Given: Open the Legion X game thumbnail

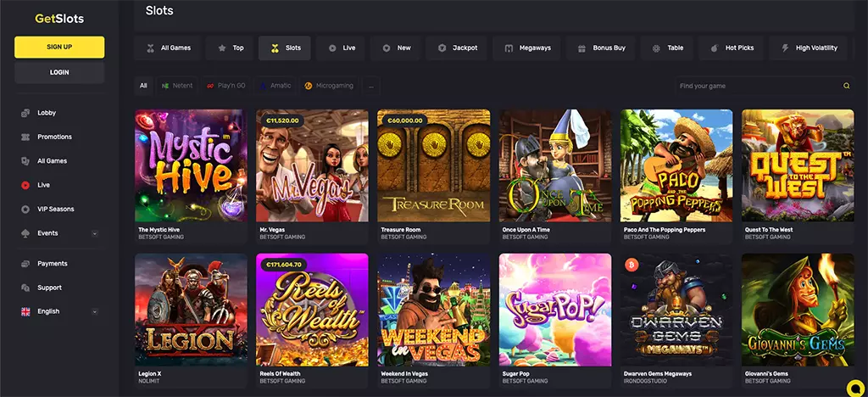Looking at the screenshot, I should pos(191,310).
